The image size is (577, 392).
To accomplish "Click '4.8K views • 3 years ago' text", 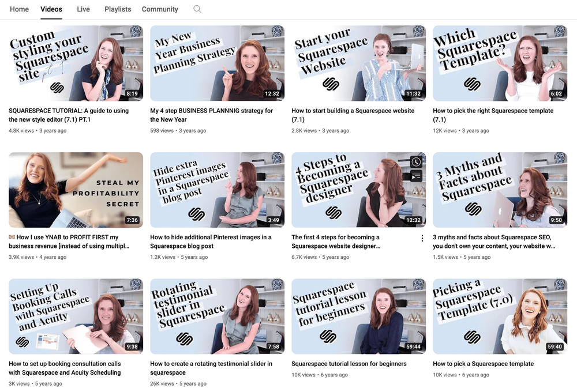I will point(38,130).
